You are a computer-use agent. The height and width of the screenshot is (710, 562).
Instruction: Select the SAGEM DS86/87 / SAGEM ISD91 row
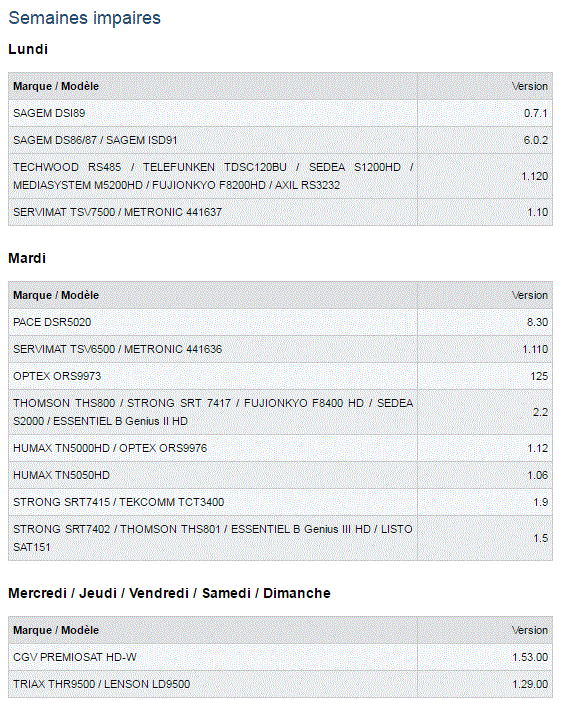tap(280, 140)
